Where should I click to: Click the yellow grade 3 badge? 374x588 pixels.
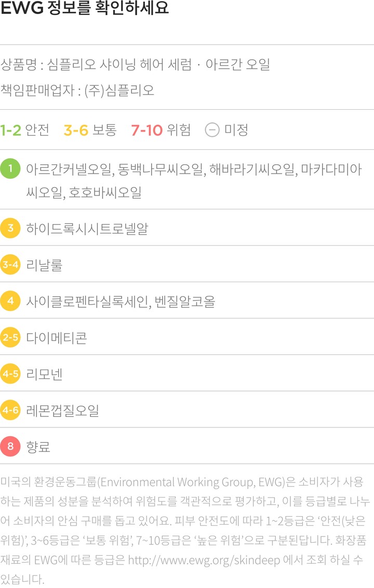tap(10, 228)
